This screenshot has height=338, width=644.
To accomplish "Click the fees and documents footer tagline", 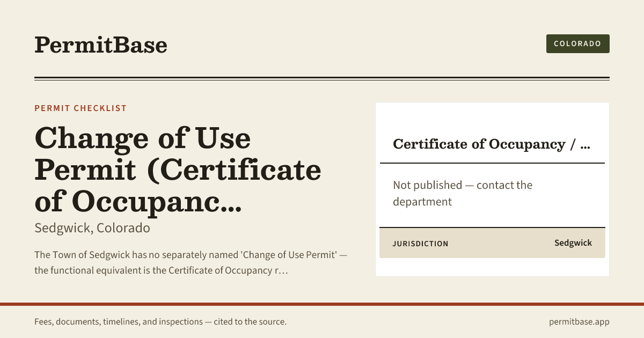I will [160, 322].
